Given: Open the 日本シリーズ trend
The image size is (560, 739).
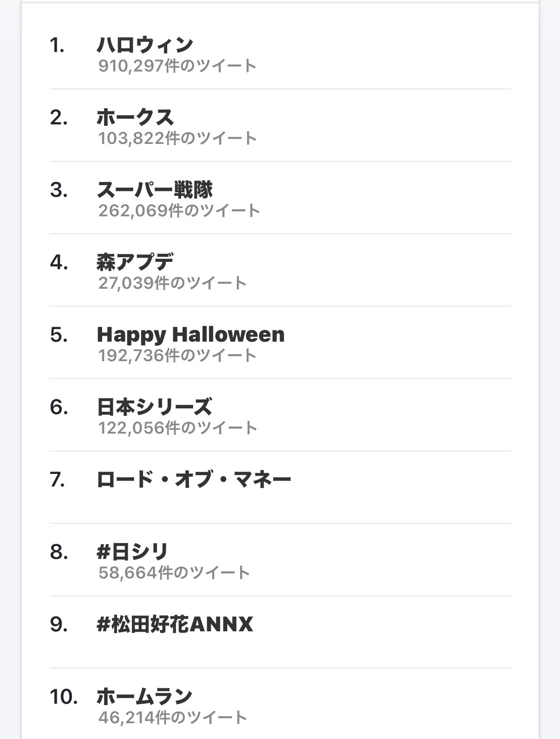Looking at the screenshot, I should click(154, 407).
